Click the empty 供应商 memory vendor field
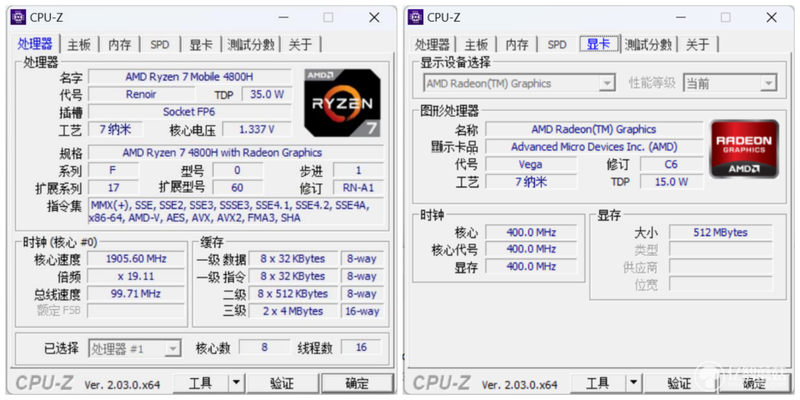 pyautogui.click(x=720, y=267)
